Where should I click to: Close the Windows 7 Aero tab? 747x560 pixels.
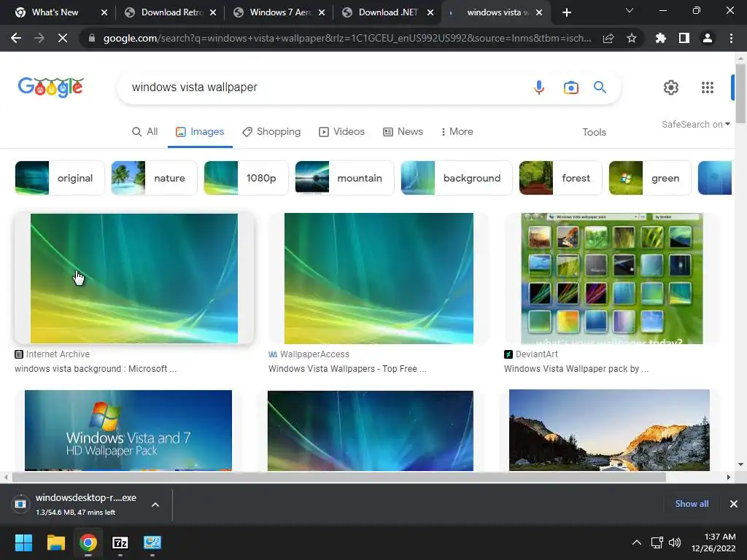(322, 12)
